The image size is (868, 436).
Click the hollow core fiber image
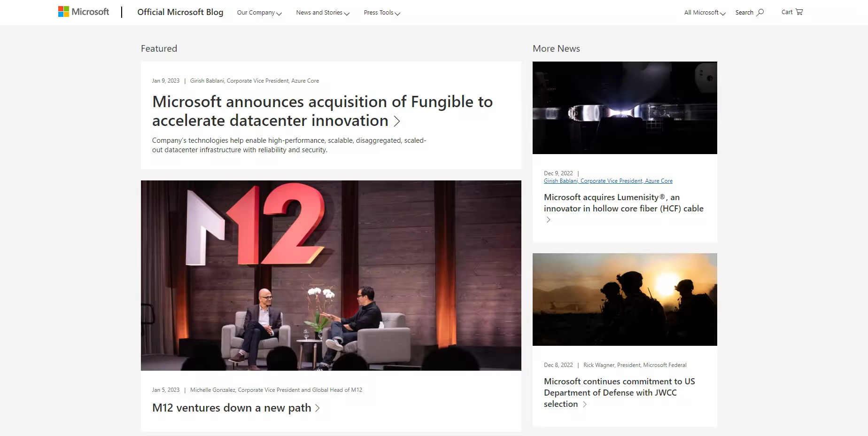point(625,108)
